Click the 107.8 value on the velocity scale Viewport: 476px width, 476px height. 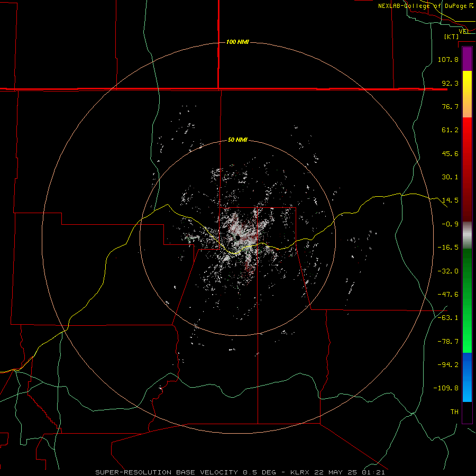click(x=448, y=59)
